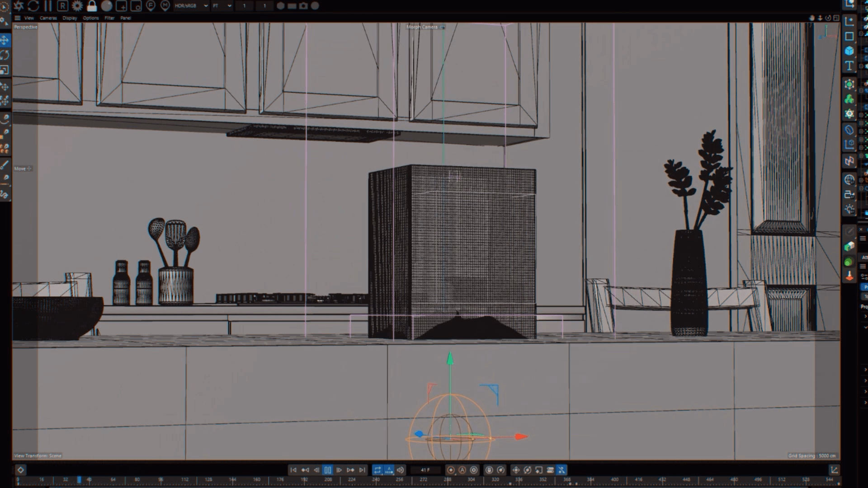Click the Cube primitive icon in right palette

click(849, 51)
